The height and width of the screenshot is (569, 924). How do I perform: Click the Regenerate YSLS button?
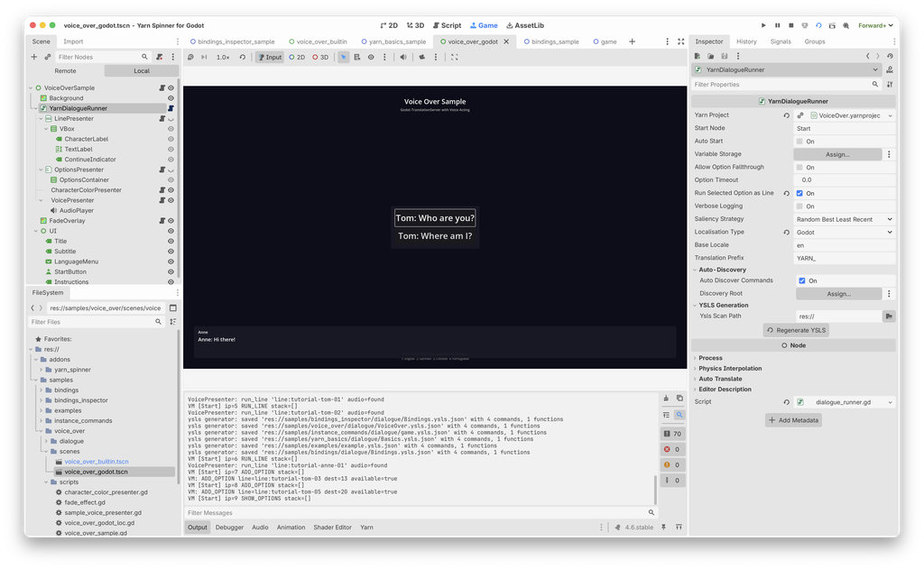tap(794, 329)
